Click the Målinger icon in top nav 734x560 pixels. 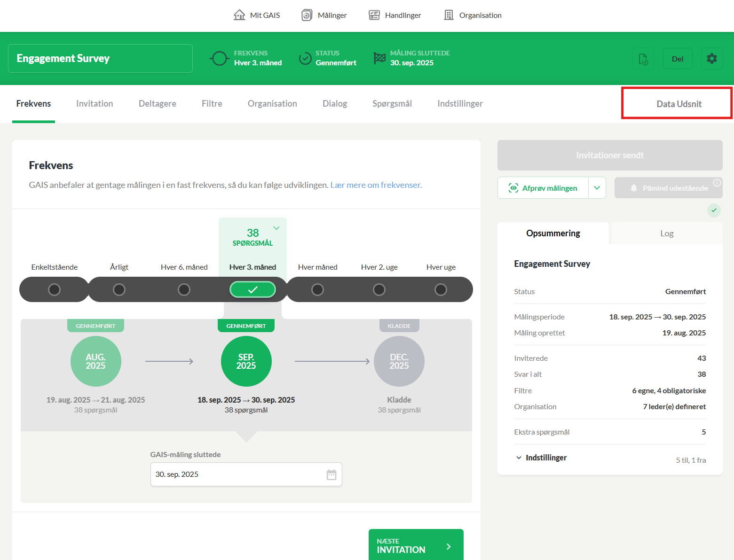[307, 15]
